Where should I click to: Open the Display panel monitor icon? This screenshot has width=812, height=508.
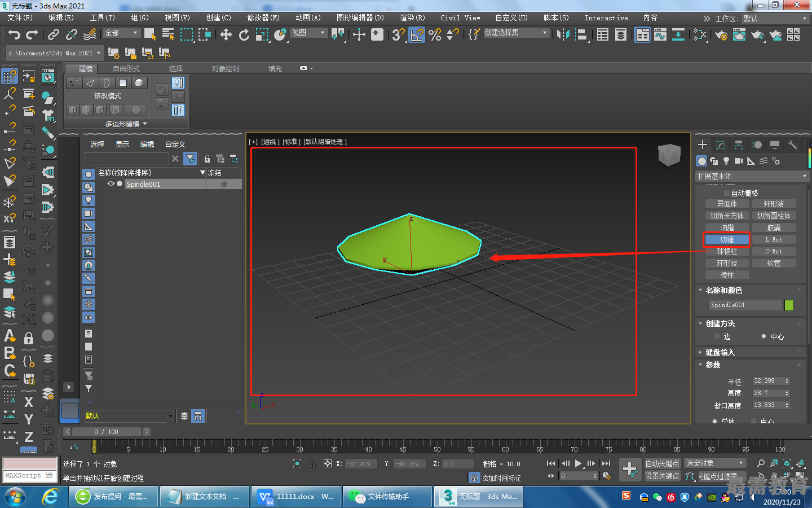point(775,145)
